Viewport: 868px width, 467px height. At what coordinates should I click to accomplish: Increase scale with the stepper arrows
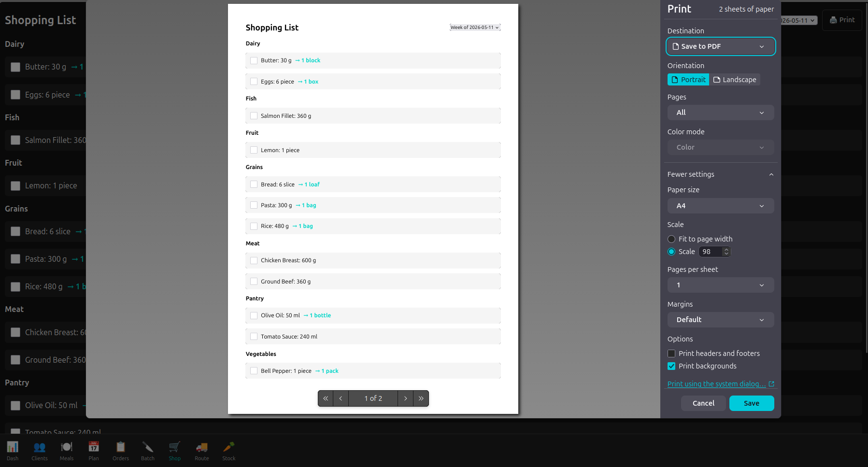[x=726, y=250]
